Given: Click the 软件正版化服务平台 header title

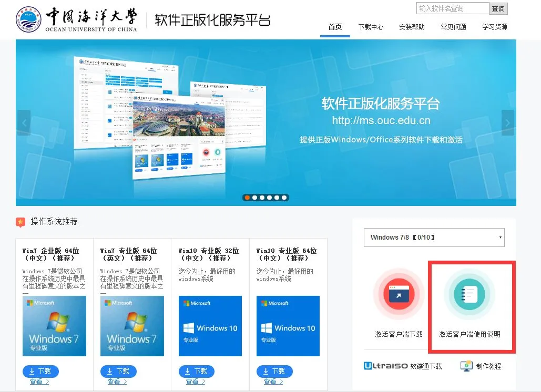Looking at the screenshot, I should click(x=212, y=20).
